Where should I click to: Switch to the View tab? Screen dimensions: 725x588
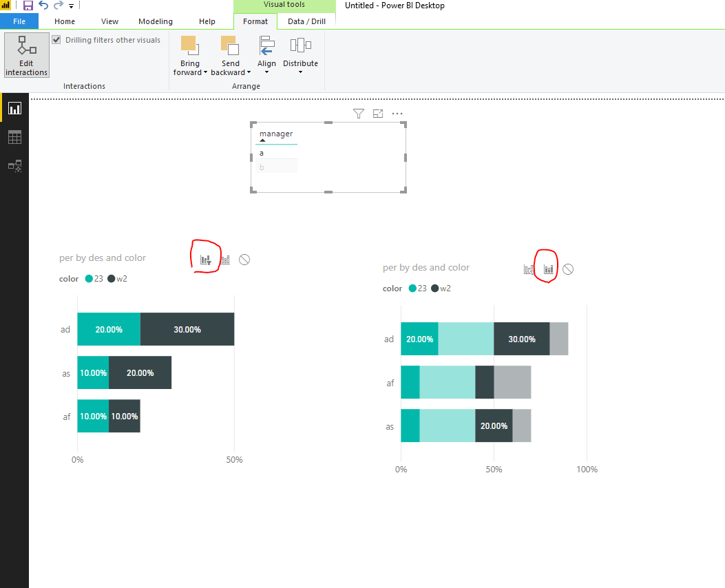tap(109, 21)
